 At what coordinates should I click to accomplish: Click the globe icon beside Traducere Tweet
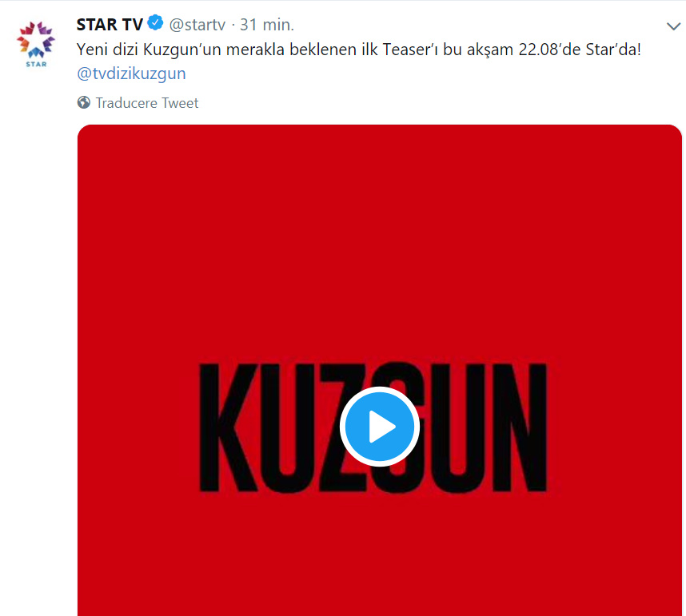pos(84,103)
